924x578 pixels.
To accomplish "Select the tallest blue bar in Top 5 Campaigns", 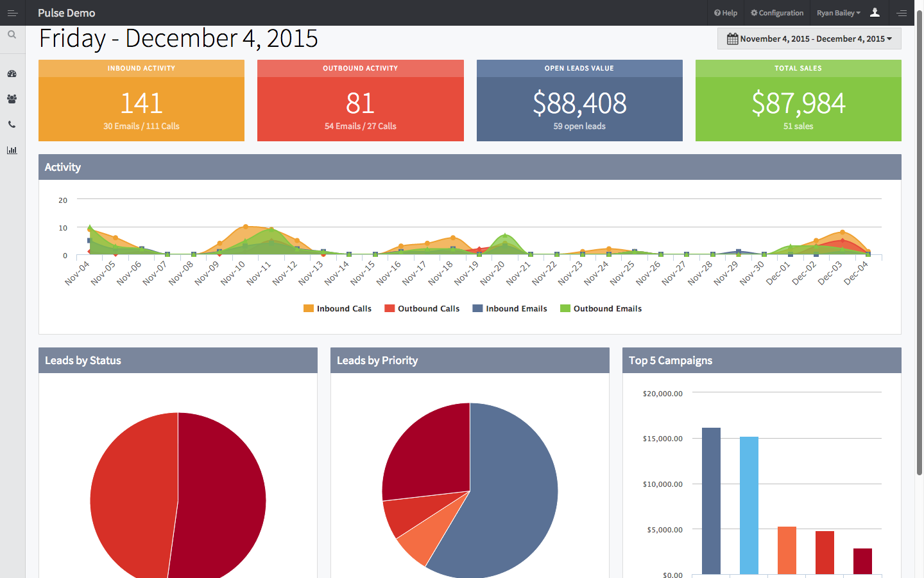I will [710, 501].
